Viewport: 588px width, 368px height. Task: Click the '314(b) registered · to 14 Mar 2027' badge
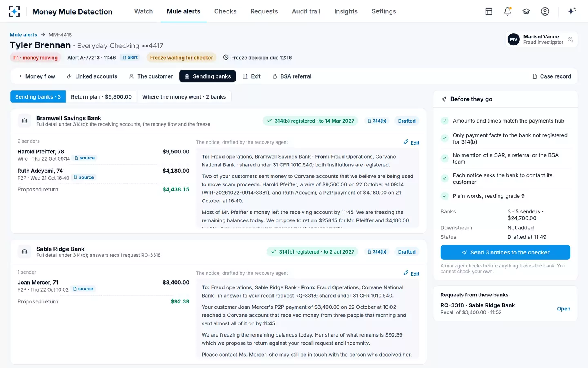(x=310, y=121)
